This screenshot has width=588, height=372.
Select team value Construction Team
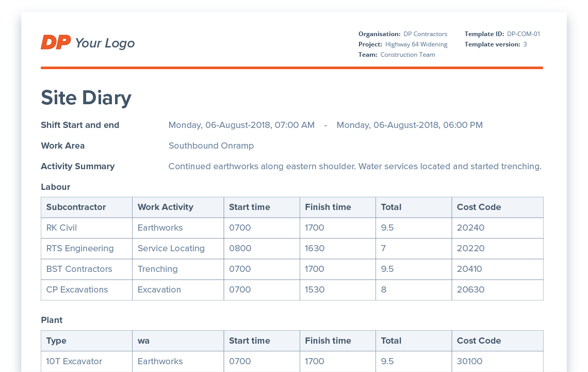pyautogui.click(x=407, y=55)
